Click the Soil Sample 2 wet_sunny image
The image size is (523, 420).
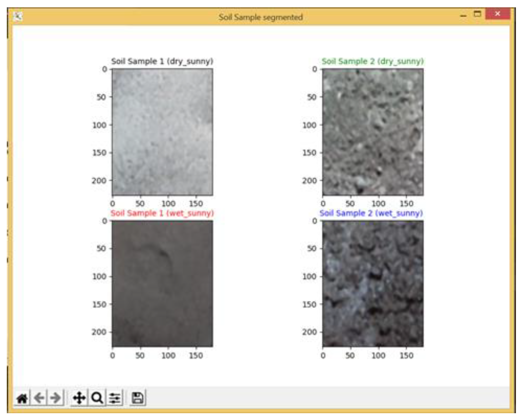pyautogui.click(x=373, y=284)
